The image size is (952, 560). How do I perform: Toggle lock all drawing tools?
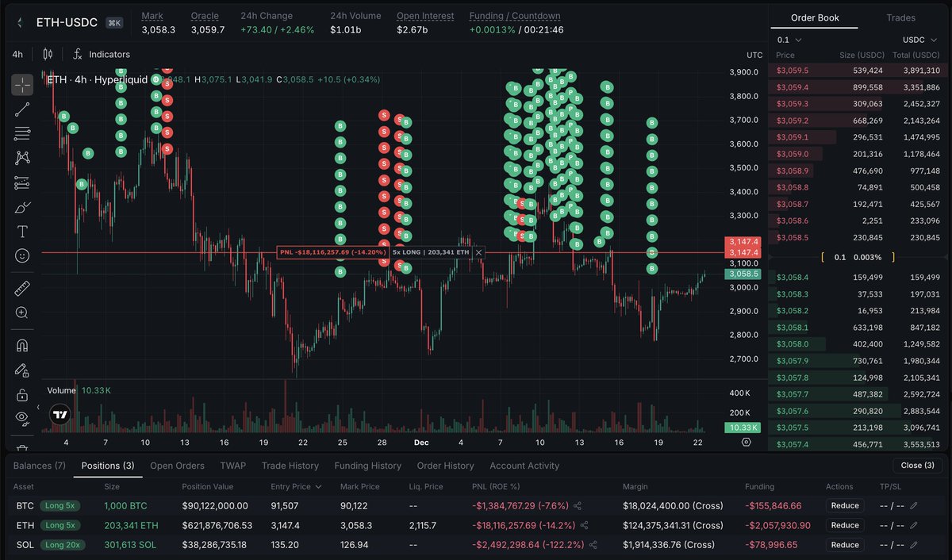(x=22, y=394)
